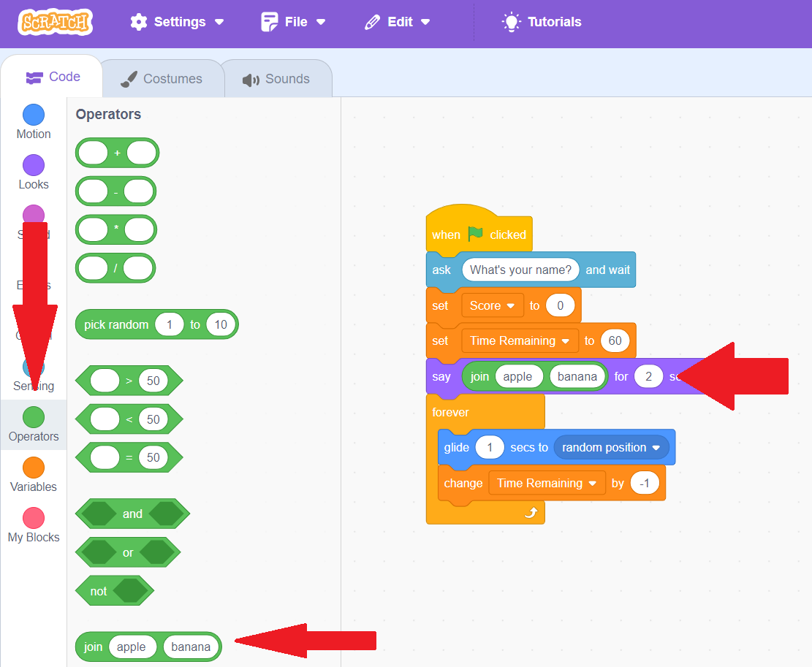Click the forever loop arrow icon
This screenshot has height=667, width=812.
coord(531,512)
